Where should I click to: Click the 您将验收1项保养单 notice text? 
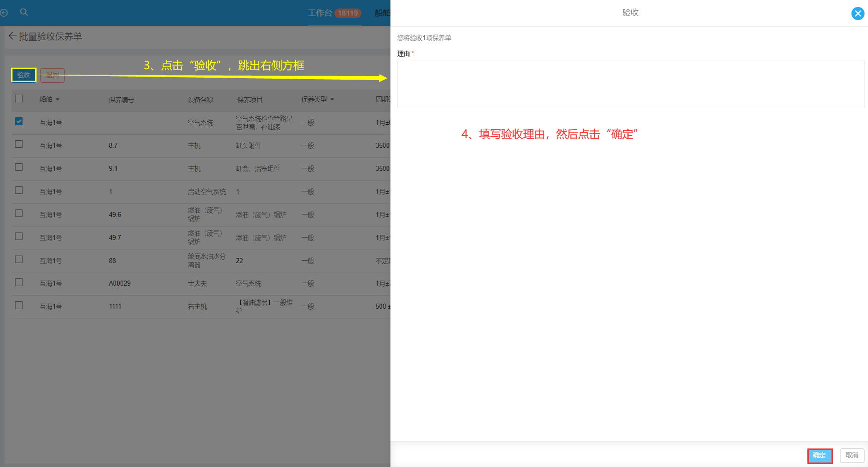(x=424, y=38)
